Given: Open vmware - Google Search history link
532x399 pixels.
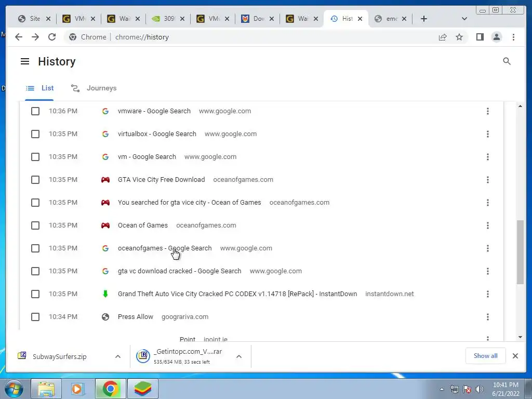Looking at the screenshot, I should click(x=154, y=111).
